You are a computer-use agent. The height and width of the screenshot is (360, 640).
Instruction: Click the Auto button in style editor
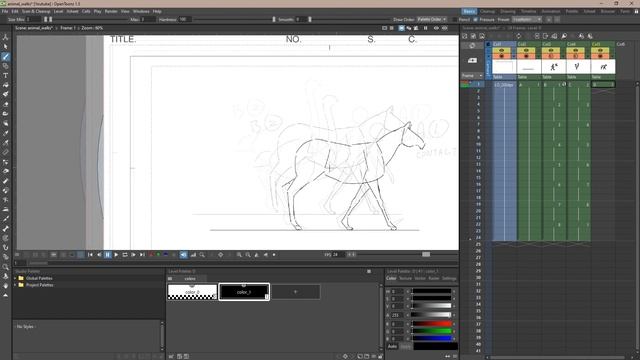tap(392, 347)
